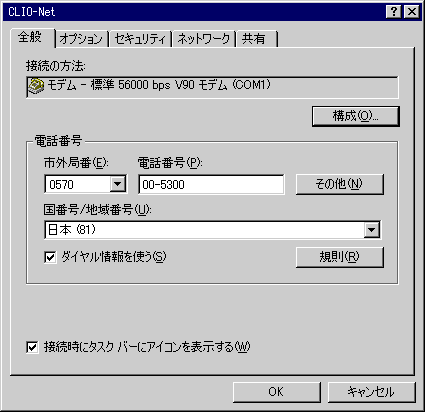Viewport: 425px width, 412px height.
Task: Open the 共有 tab
Action: tap(256, 39)
